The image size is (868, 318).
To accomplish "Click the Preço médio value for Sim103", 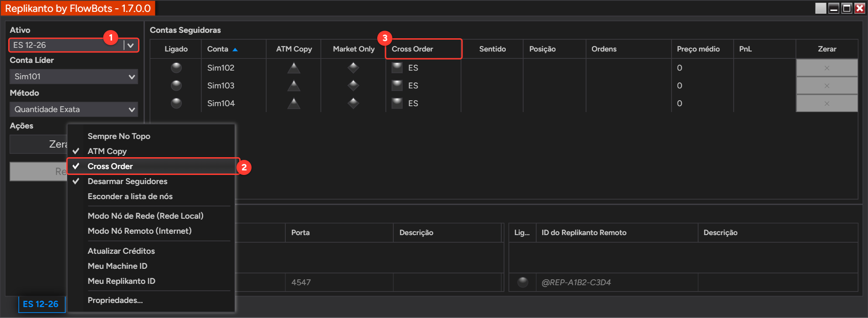I will coord(679,86).
